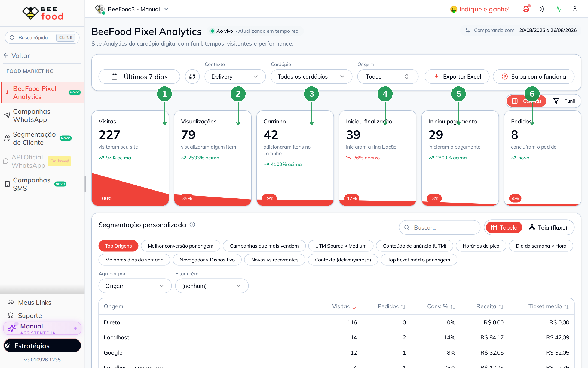This screenshot has height=368, width=588.
Task: Click the refresh data button
Action: pyautogui.click(x=192, y=77)
